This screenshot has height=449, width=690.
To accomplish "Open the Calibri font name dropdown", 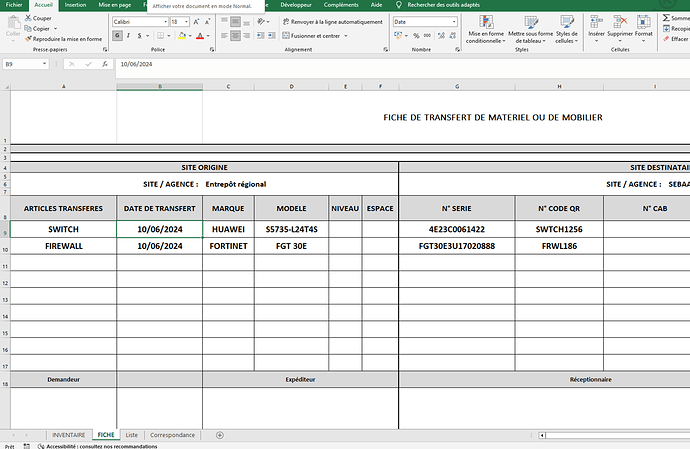I will (x=165, y=22).
